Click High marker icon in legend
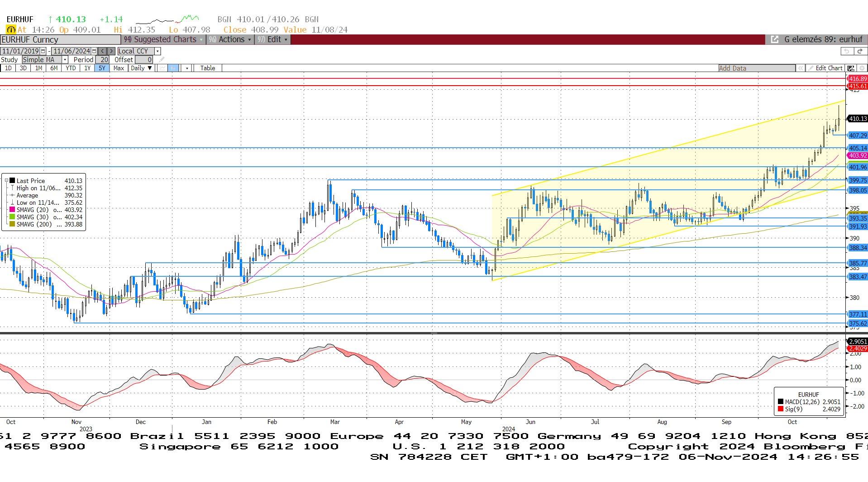This screenshot has height=482, width=868. coord(12,188)
